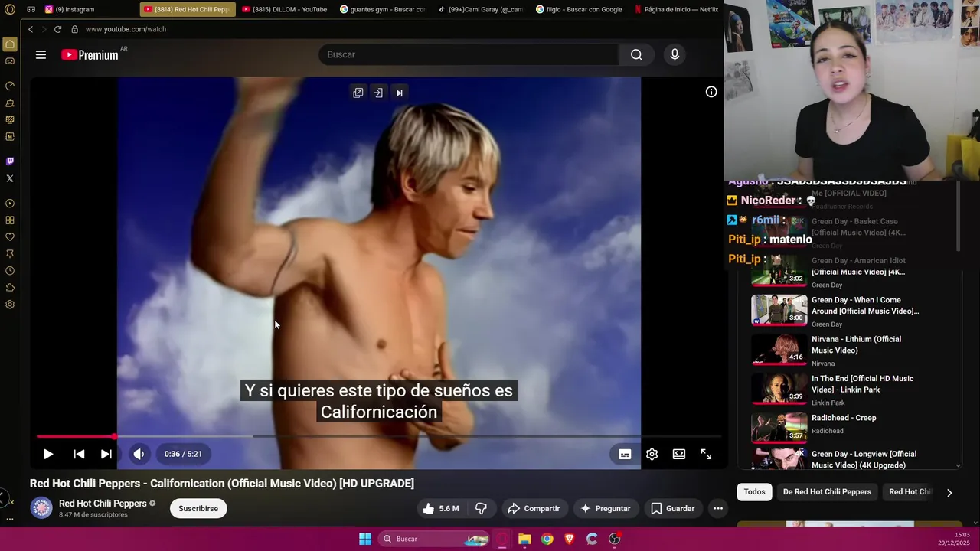
Task: Open more actions three-dot menu
Action: coord(717,508)
